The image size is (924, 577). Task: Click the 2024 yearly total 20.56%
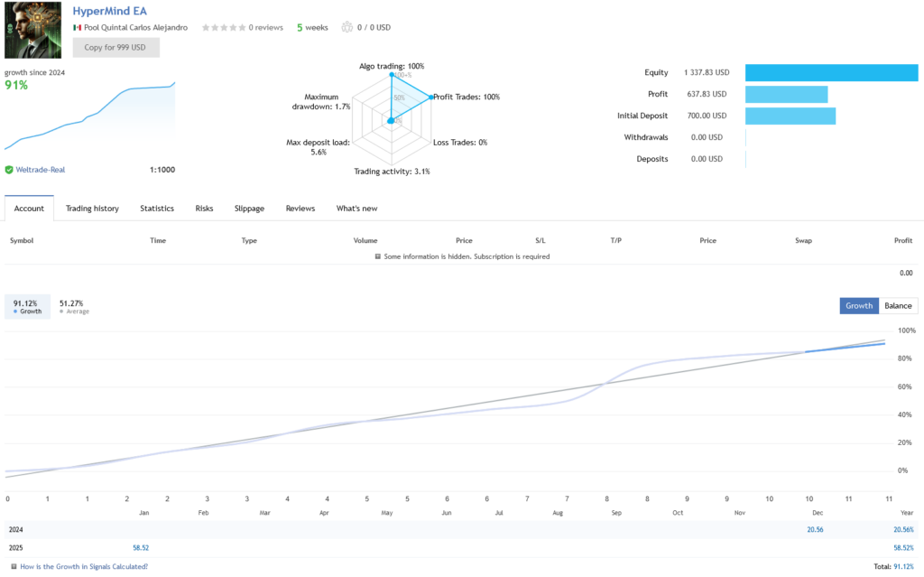click(x=903, y=530)
